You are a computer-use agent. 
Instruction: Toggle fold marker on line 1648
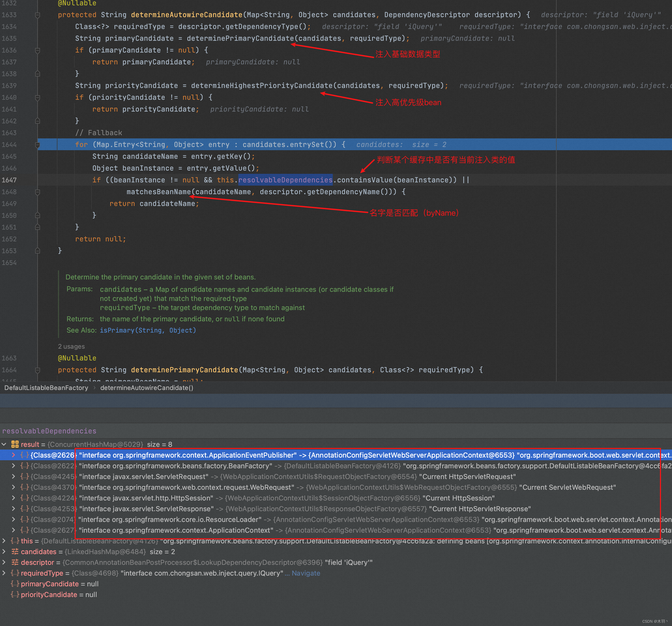click(x=38, y=192)
